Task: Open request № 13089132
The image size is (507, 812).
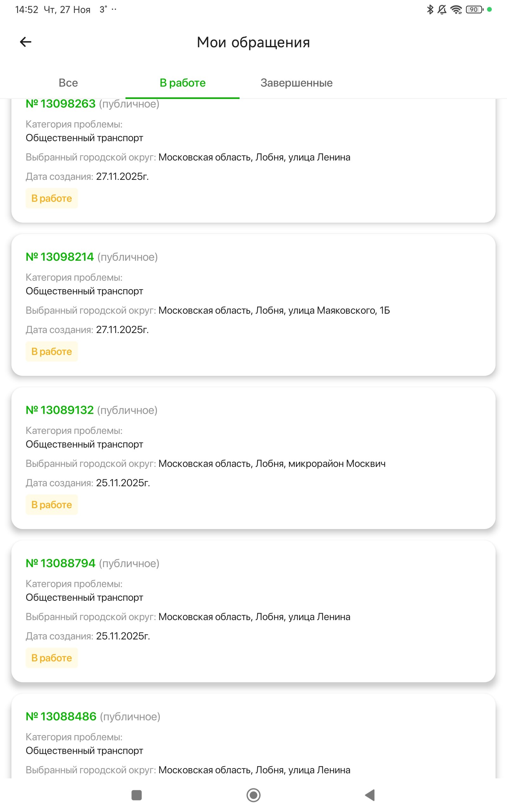Action: coord(60,410)
